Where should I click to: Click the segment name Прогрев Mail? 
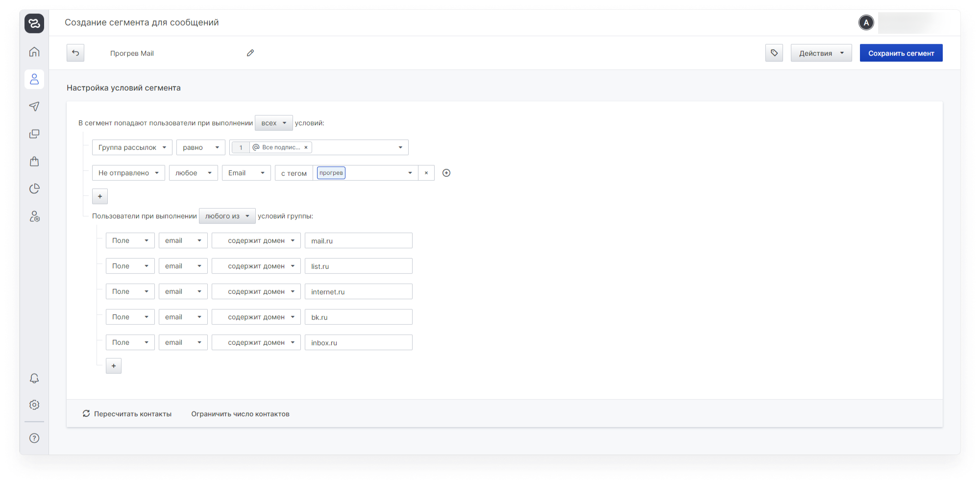coord(132,53)
